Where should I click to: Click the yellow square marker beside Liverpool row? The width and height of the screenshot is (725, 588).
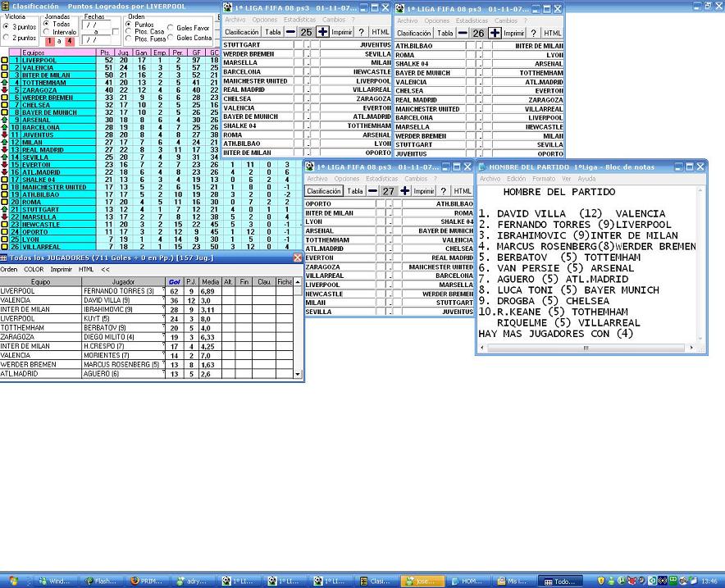click(x=4, y=60)
